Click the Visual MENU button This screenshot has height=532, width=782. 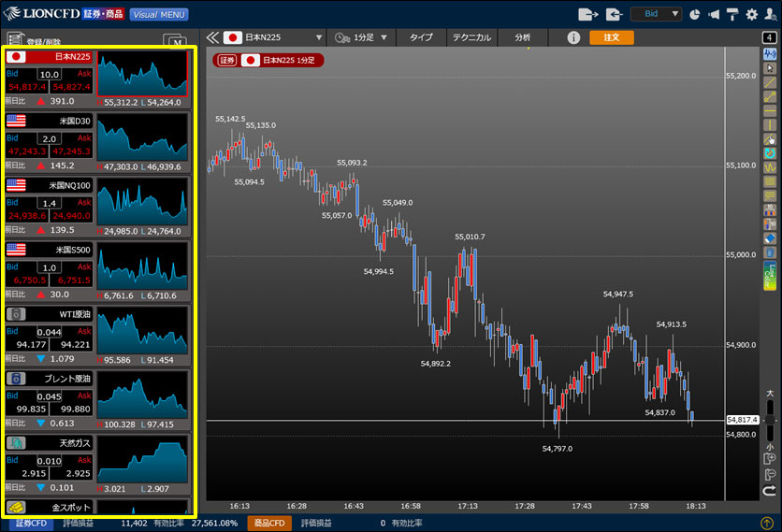click(158, 15)
